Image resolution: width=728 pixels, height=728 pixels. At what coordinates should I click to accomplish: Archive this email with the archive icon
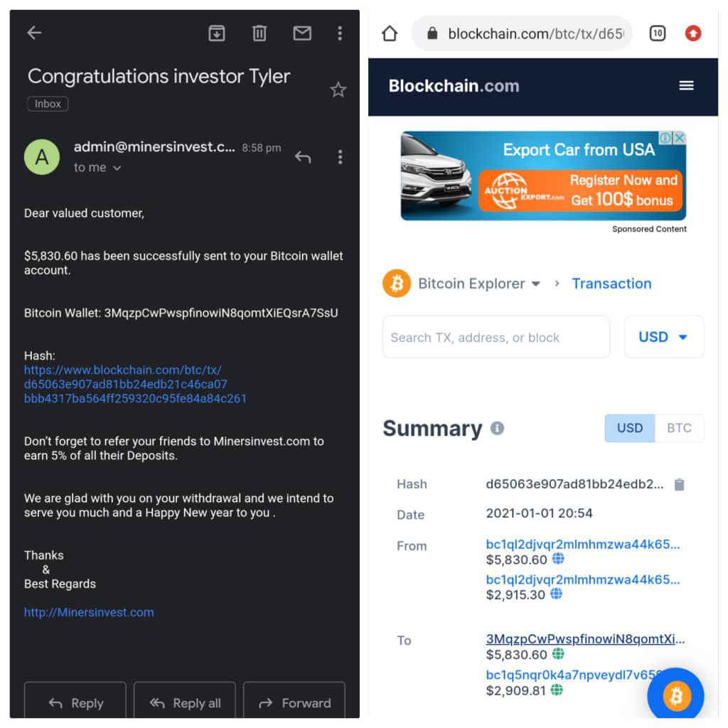pos(217,33)
